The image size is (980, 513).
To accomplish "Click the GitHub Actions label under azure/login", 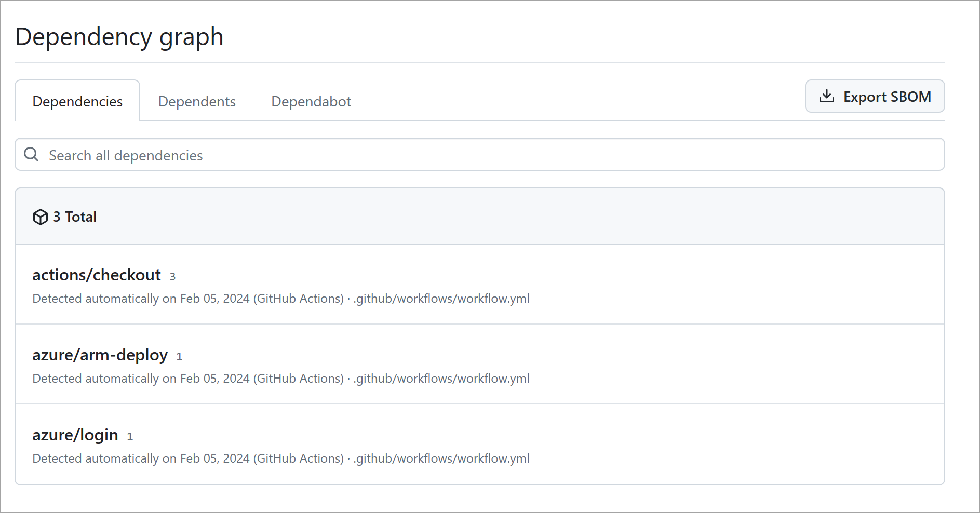I will [x=299, y=458].
